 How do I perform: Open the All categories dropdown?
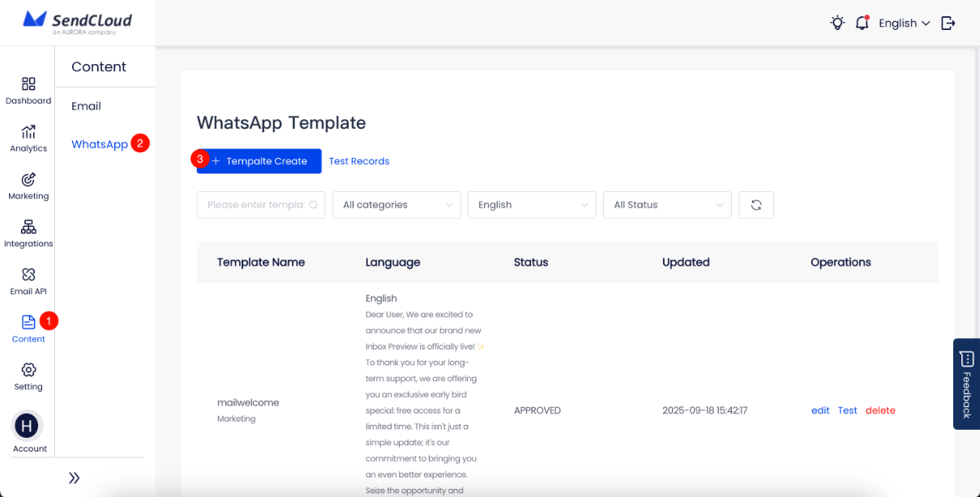(x=396, y=205)
